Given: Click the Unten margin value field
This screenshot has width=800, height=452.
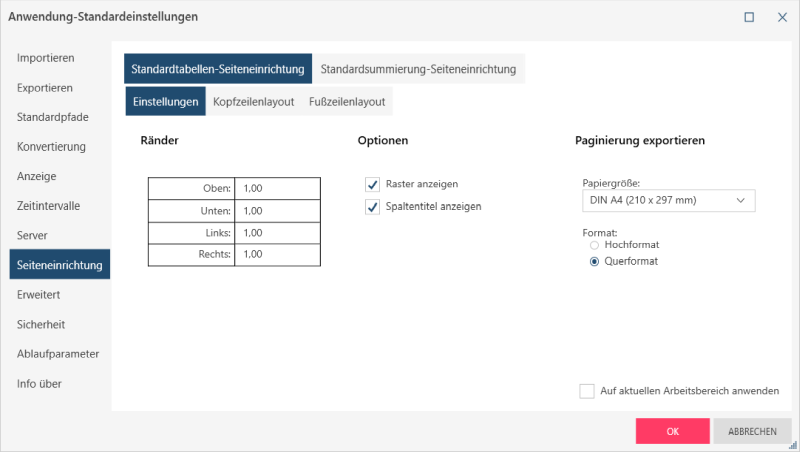Looking at the screenshot, I should [278, 211].
